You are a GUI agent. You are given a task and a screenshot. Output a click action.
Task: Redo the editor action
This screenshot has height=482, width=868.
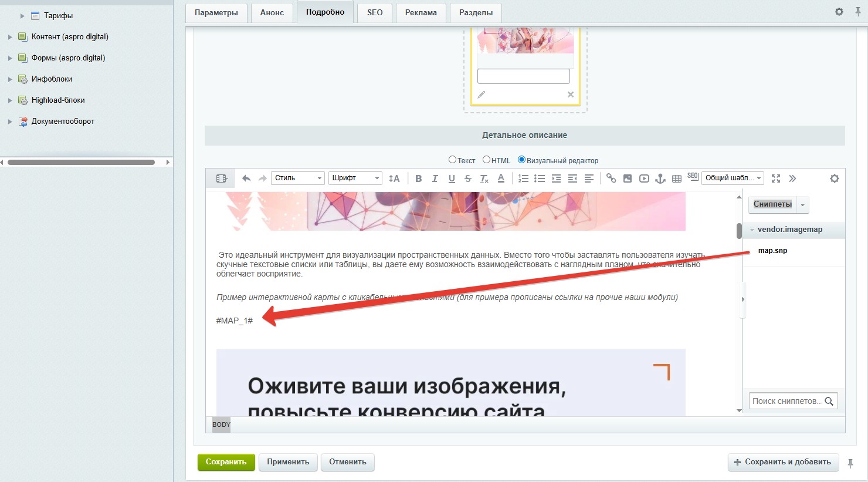tap(263, 178)
